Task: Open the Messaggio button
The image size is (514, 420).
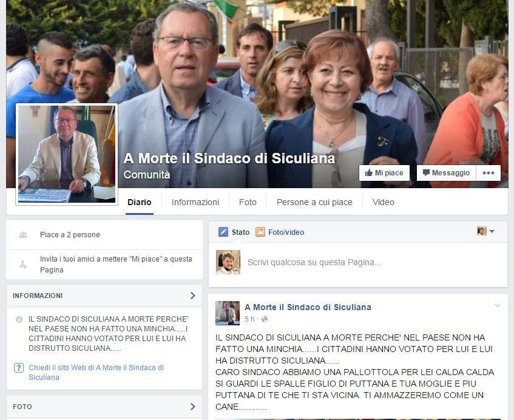Action: [446, 173]
